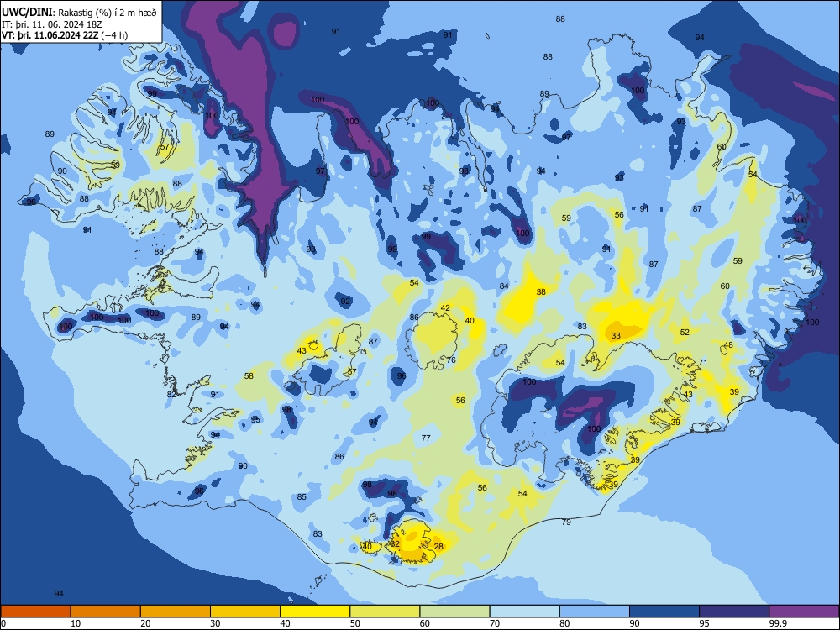Click the 'UWC/DINI' title text
This screenshot has height=630, width=840.
click(27, 13)
